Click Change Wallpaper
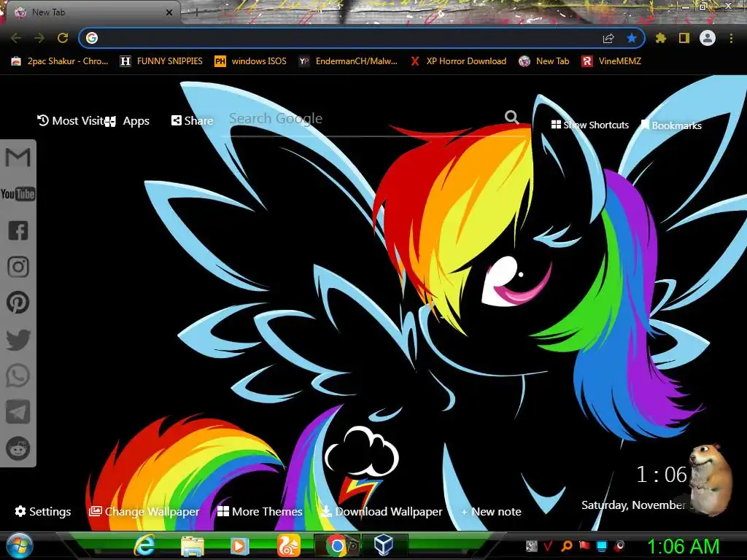The image size is (747, 560). coord(144,511)
